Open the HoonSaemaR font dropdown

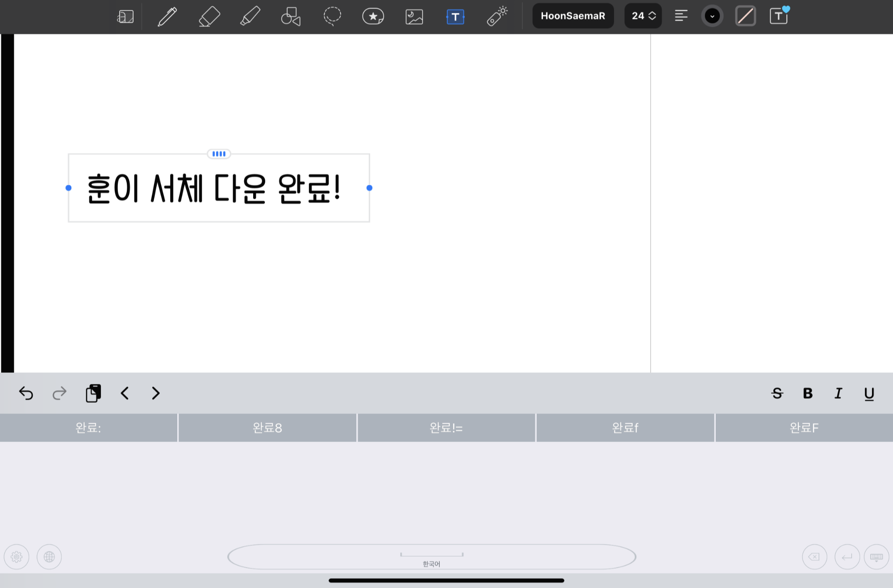click(x=573, y=16)
